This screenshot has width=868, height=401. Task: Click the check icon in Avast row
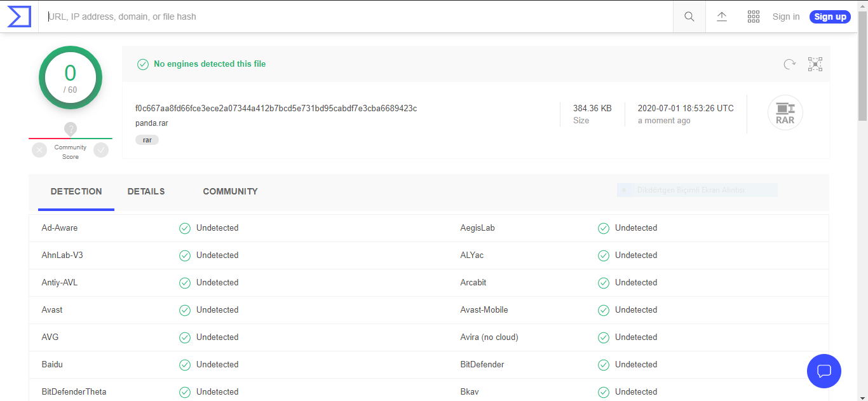tap(185, 310)
